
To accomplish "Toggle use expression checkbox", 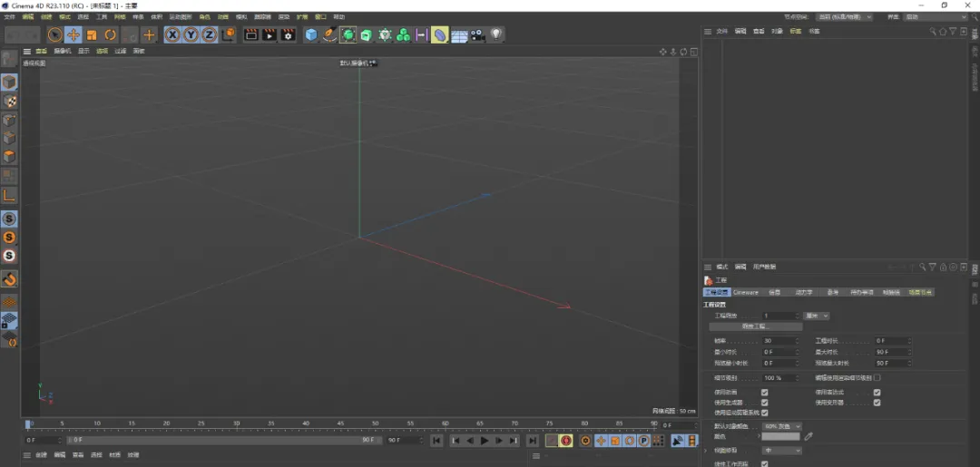I will [877, 393].
